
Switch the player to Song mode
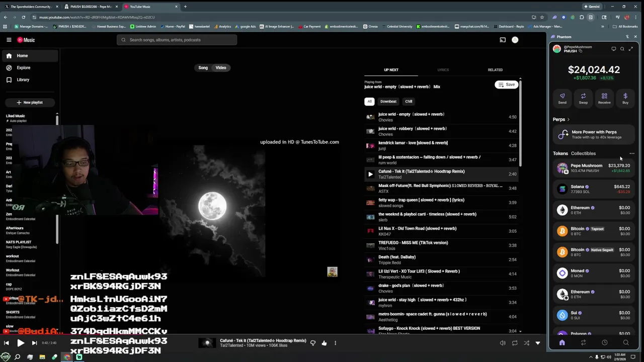[x=203, y=68]
